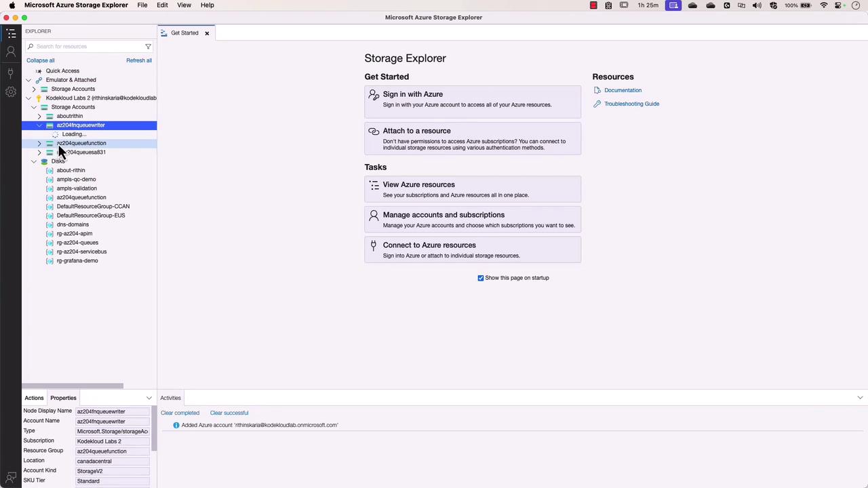Open the Help menu

click(208, 5)
